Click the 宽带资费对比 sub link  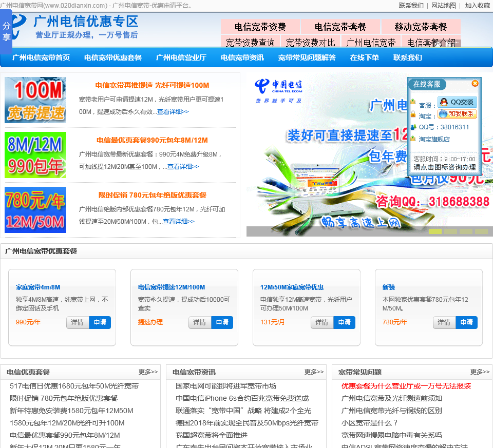coord(310,42)
